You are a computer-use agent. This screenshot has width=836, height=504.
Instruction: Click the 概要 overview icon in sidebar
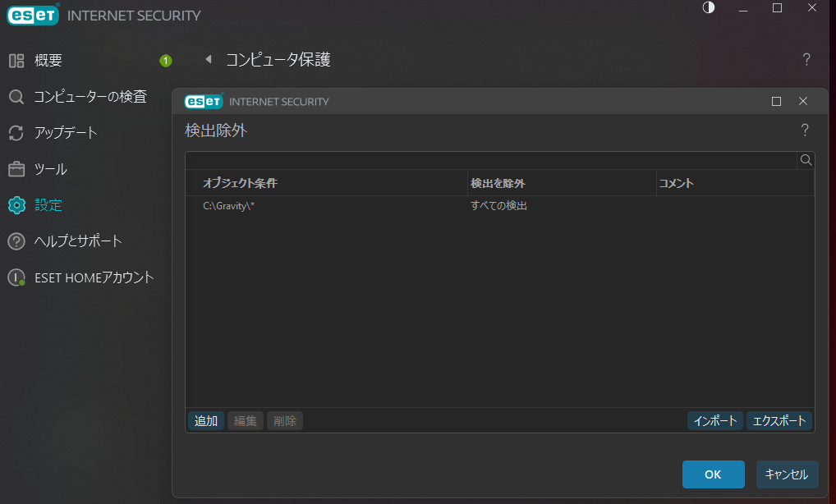coord(16,61)
